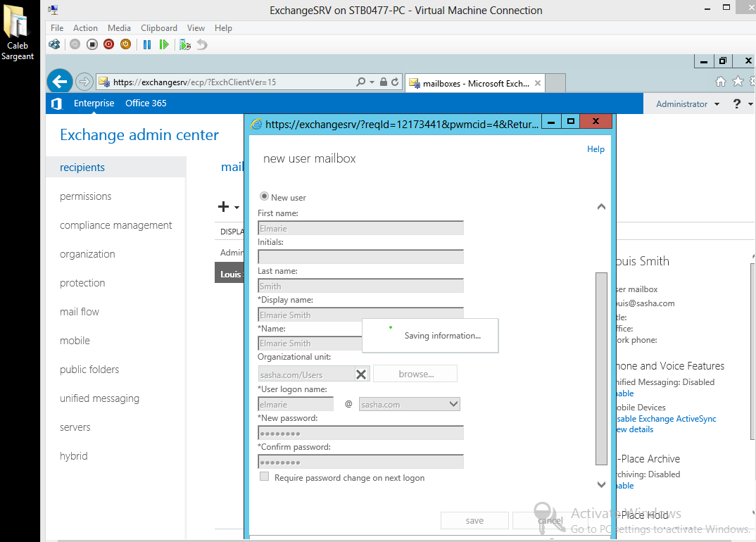
Task: Click the Virtual Machine Connection title icon
Action: click(53, 10)
